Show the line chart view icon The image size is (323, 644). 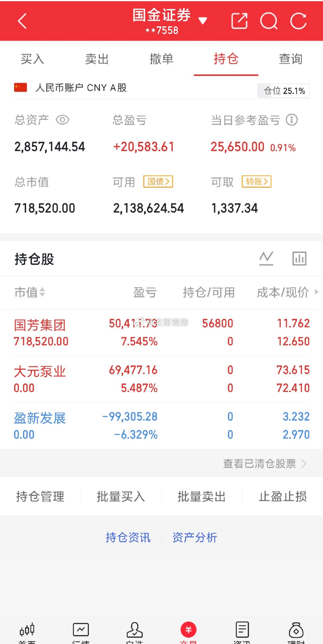pyautogui.click(x=266, y=259)
